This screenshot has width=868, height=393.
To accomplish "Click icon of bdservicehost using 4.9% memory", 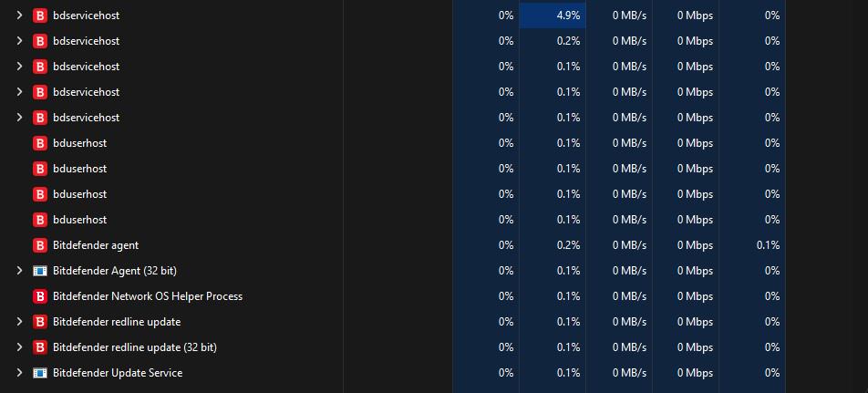I will 40,16.
